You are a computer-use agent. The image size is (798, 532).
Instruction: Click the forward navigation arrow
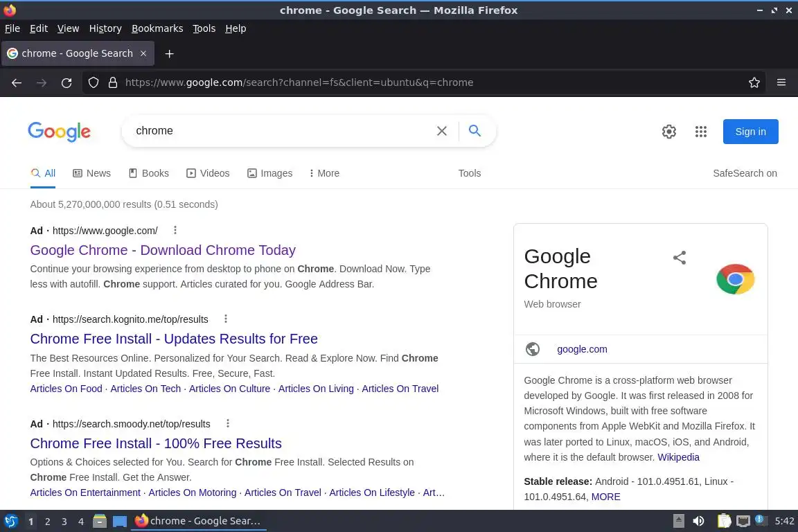coord(42,82)
